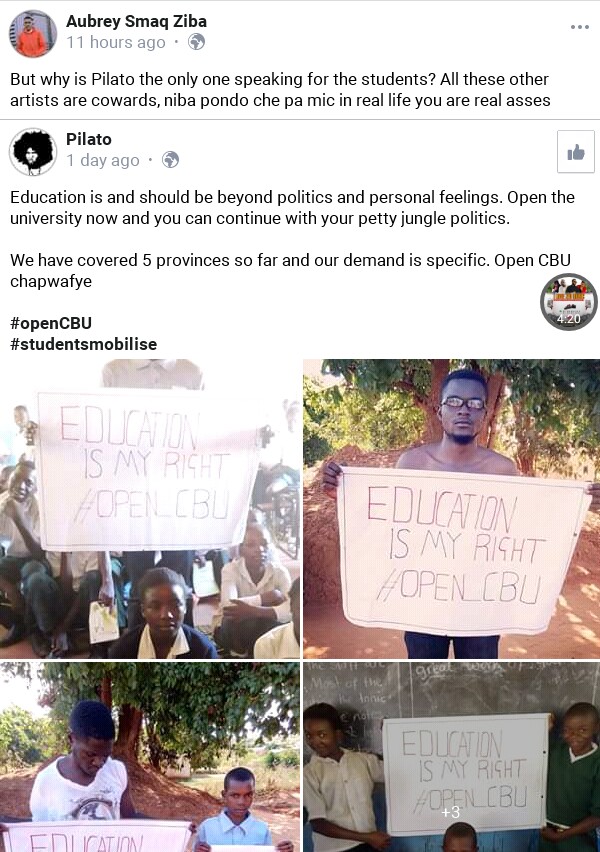Like Pilato's page with thumbs-up button
The width and height of the screenshot is (600, 852).
(576, 152)
